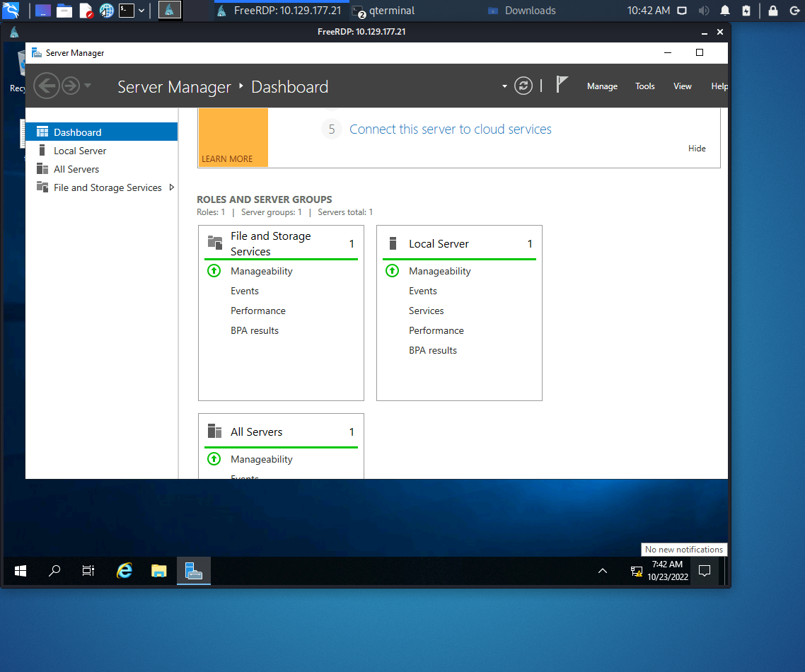Open Task View on the Windows taskbar
The height and width of the screenshot is (672, 805).
point(88,570)
